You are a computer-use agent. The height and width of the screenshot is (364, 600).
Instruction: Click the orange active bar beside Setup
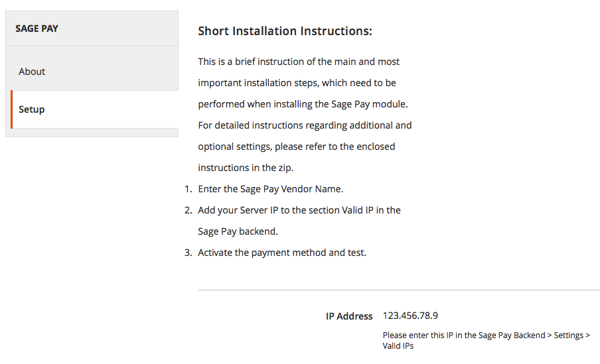[x=12, y=109]
